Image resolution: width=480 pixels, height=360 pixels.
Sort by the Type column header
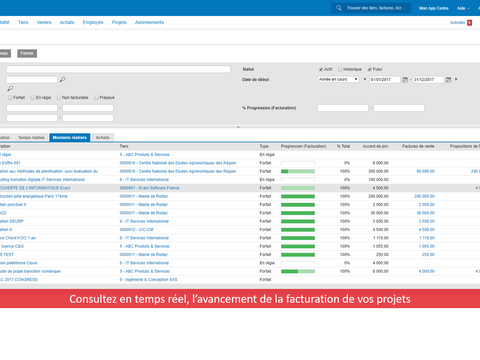(x=264, y=146)
